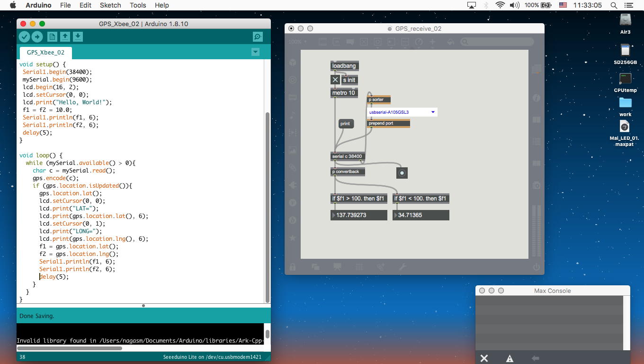The width and height of the screenshot is (644, 364).
Task: Save the sketch with the down-arrow icon
Action: click(78, 37)
